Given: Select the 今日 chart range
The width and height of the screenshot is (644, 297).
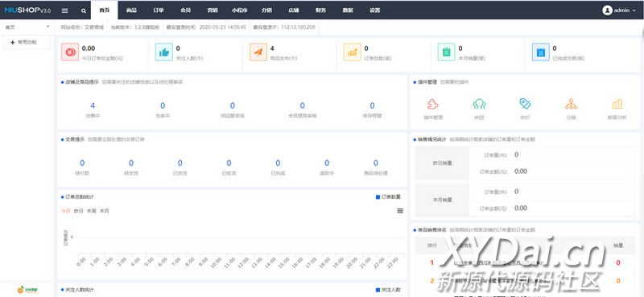Looking at the screenshot, I should point(66,211).
